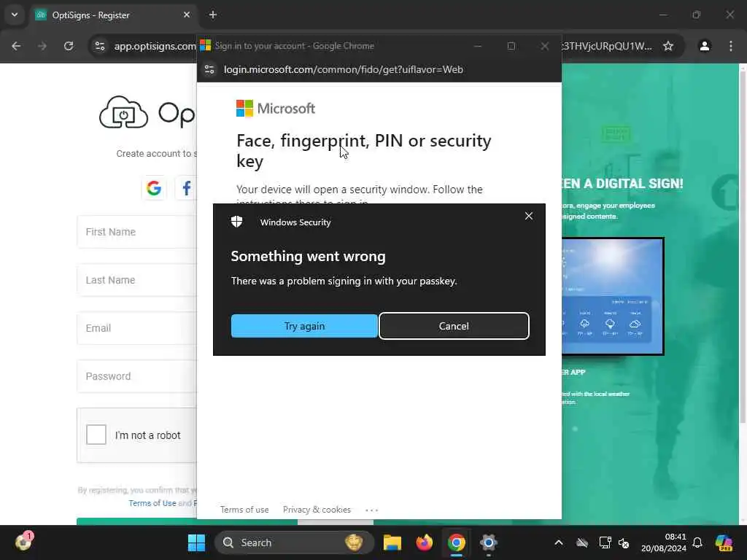Close the Windows Security dialog with the X
Viewport: 747px width, 560px height.
528,216
